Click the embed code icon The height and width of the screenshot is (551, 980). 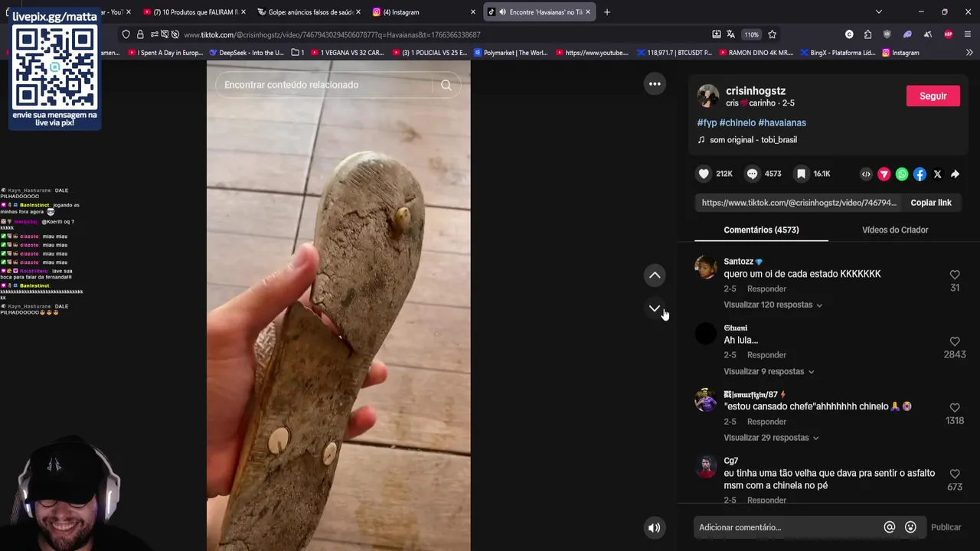866,174
